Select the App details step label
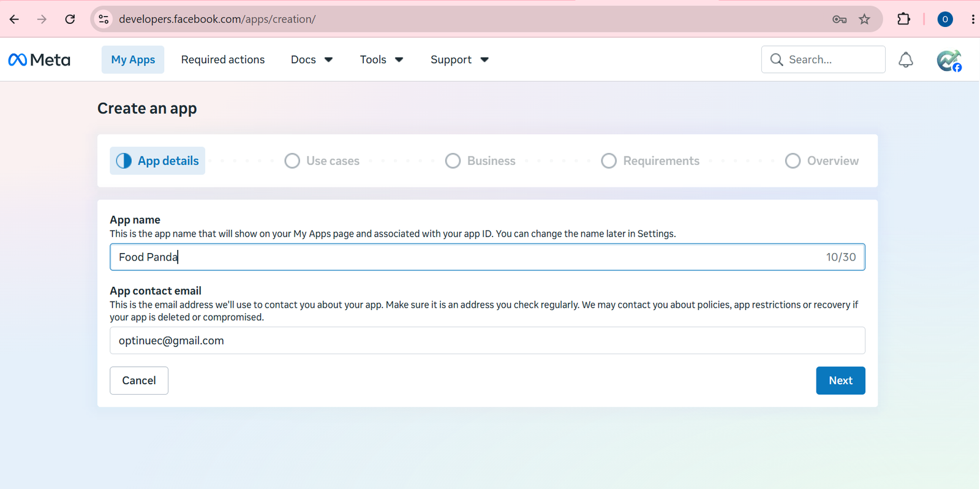Image resolution: width=980 pixels, height=489 pixels. click(168, 161)
